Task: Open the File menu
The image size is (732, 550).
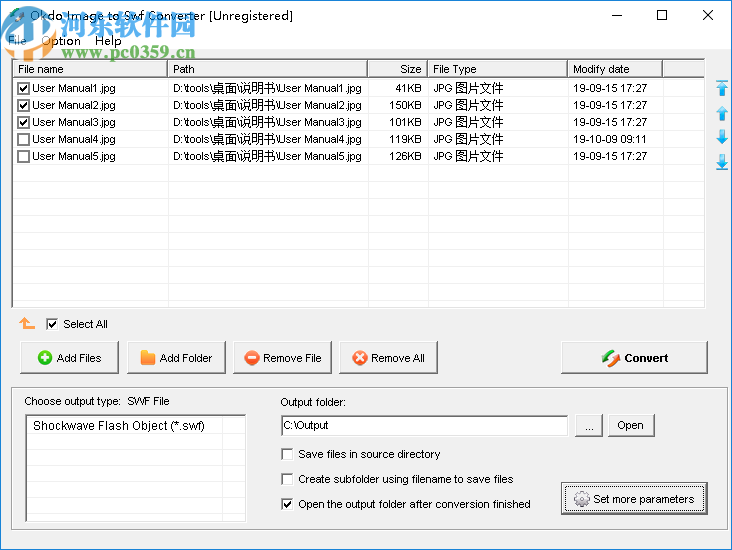Action: pos(17,41)
